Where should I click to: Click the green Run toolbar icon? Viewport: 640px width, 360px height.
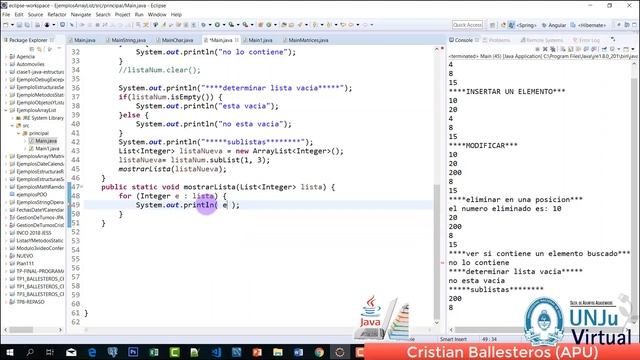[217, 25]
